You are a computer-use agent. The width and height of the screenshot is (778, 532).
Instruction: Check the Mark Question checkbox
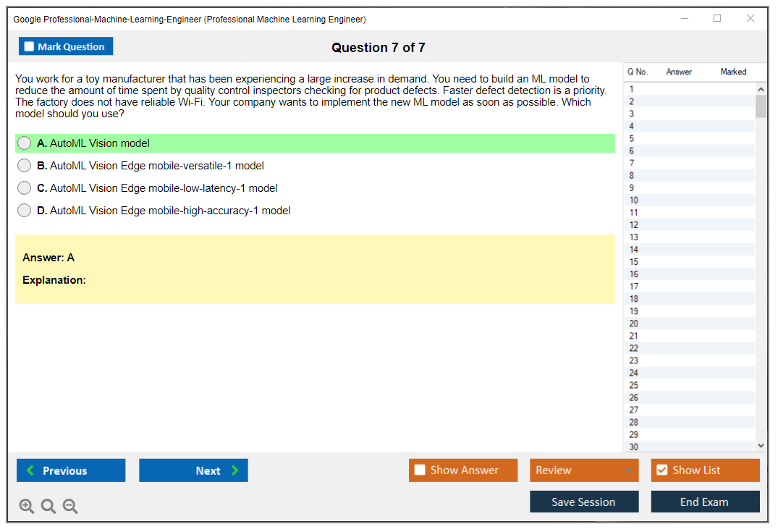pyautogui.click(x=30, y=47)
